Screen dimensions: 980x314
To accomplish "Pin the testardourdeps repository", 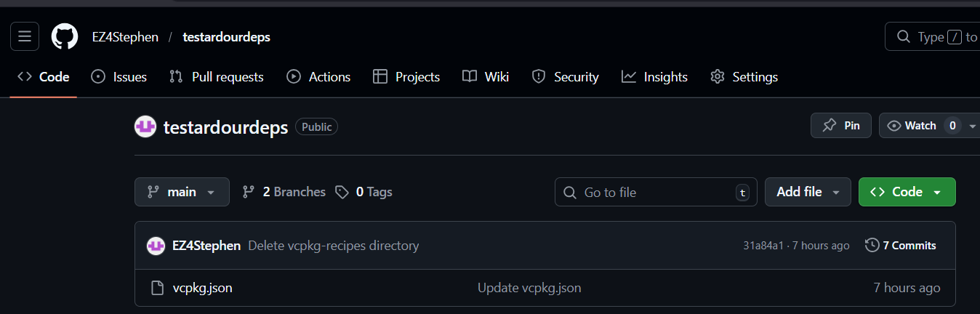I will tap(840, 126).
